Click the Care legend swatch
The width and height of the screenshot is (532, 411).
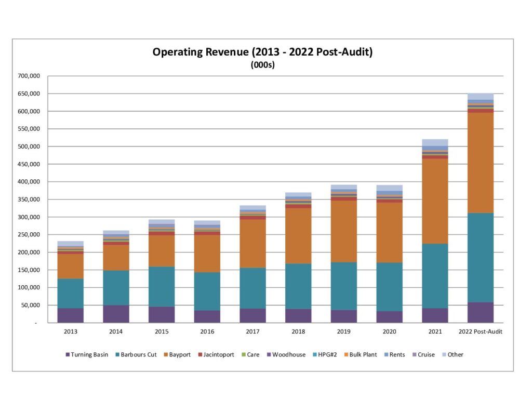(x=244, y=355)
